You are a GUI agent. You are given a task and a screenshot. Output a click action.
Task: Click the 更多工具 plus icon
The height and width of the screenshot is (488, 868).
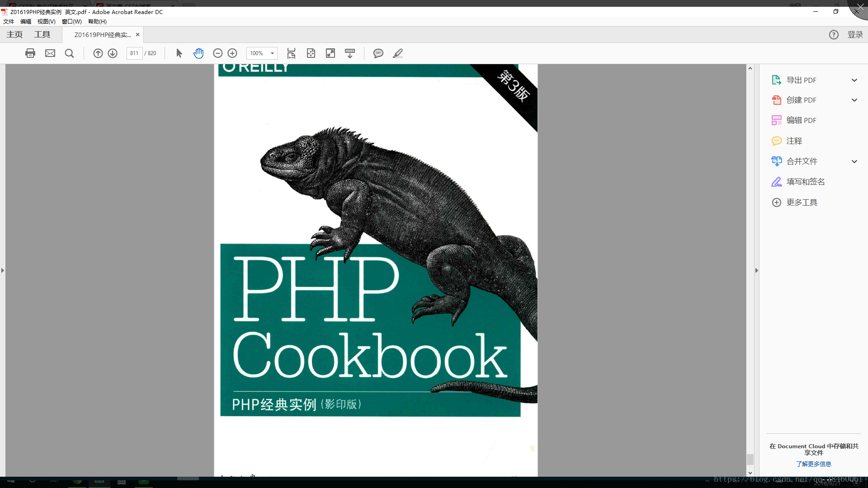tap(776, 202)
